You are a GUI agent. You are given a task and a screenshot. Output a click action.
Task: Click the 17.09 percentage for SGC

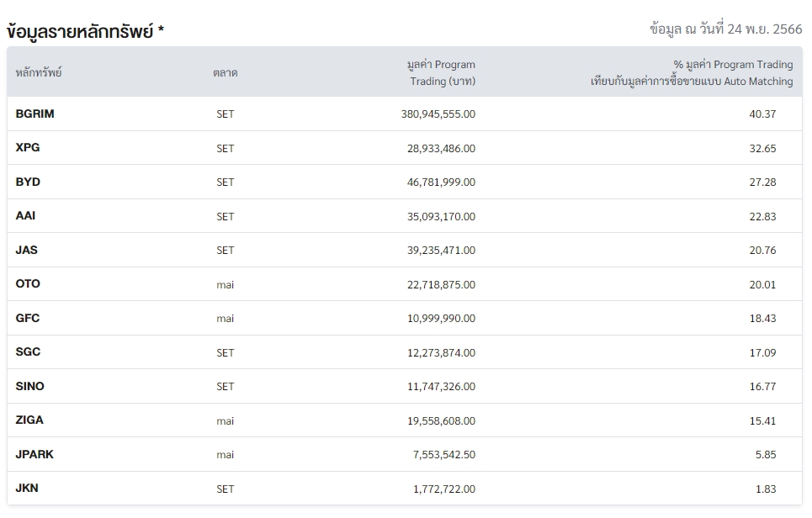[x=762, y=352]
